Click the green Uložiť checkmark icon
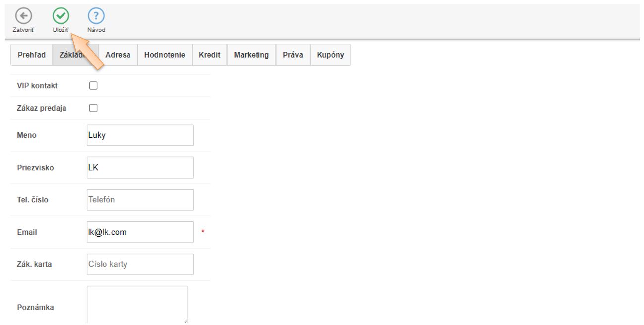 pyautogui.click(x=61, y=16)
